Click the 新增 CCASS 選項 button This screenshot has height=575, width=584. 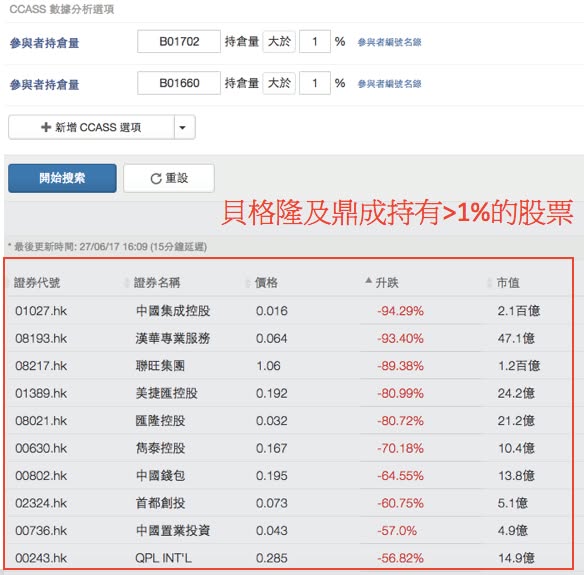point(91,127)
